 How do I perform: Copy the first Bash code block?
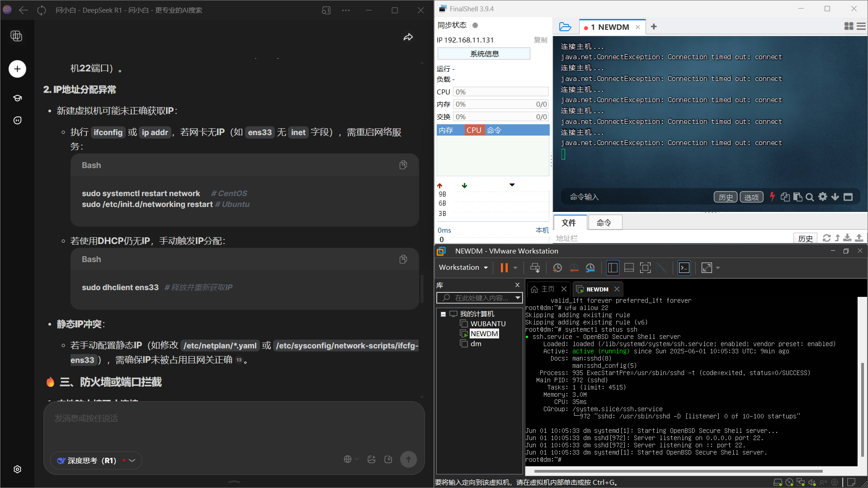403,165
